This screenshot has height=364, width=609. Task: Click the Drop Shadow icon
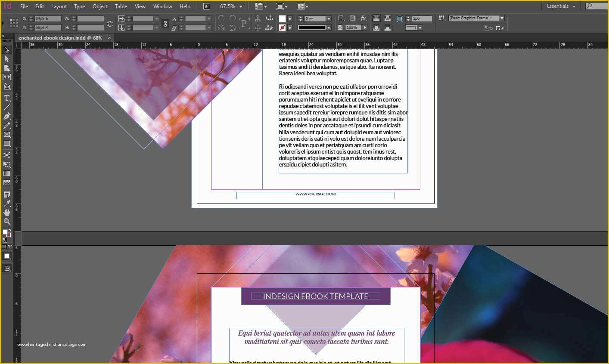352,18
